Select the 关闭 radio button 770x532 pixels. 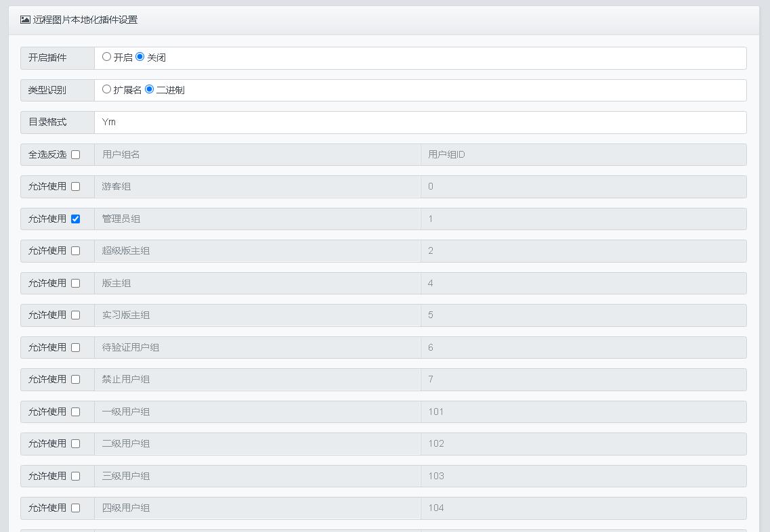(x=140, y=57)
